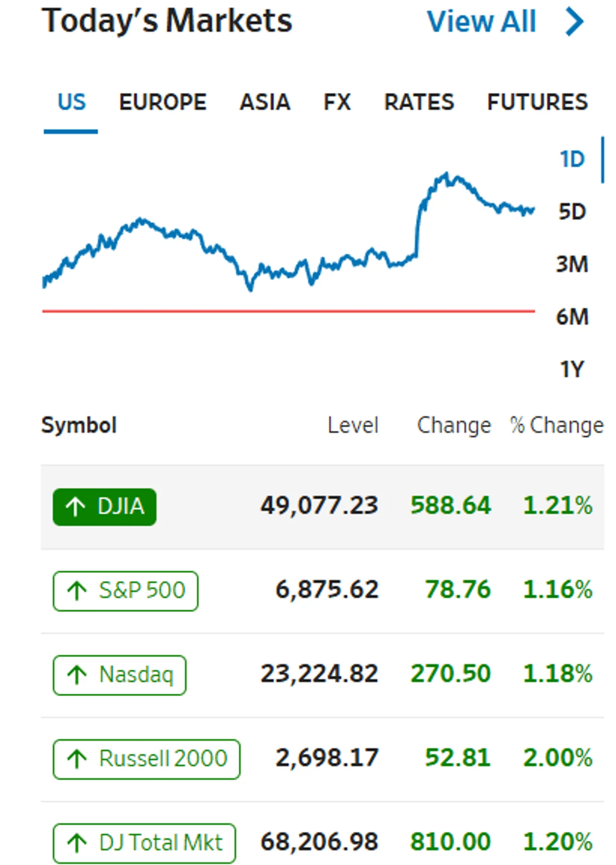This screenshot has height=865, width=616.
Task: Click the up arrow icon on Russell 2000
Action: click(x=77, y=759)
